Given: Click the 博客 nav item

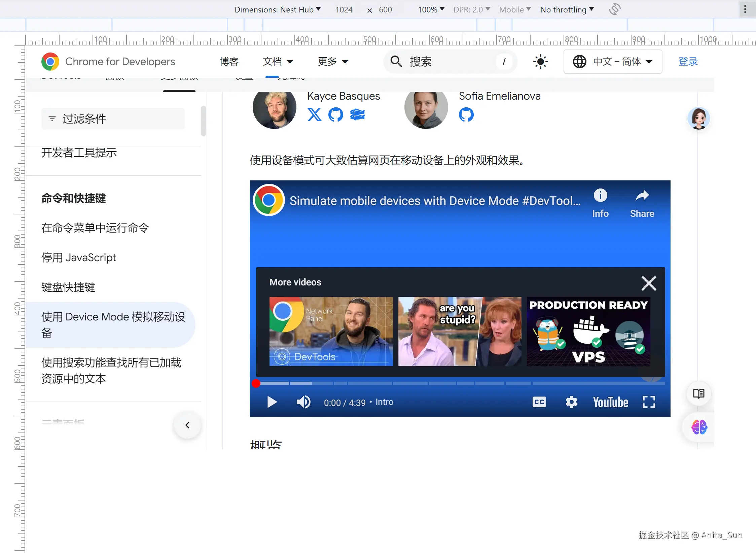Looking at the screenshot, I should (229, 62).
